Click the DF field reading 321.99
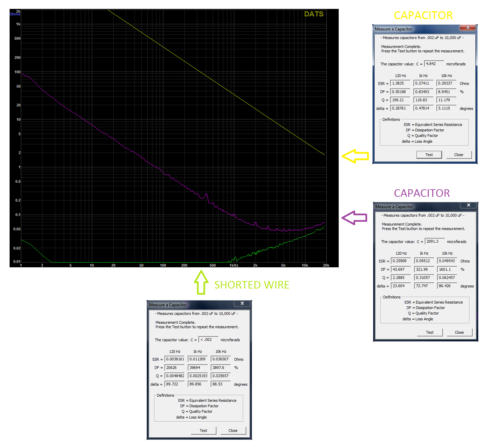The width and height of the screenshot is (487, 448). point(424,269)
